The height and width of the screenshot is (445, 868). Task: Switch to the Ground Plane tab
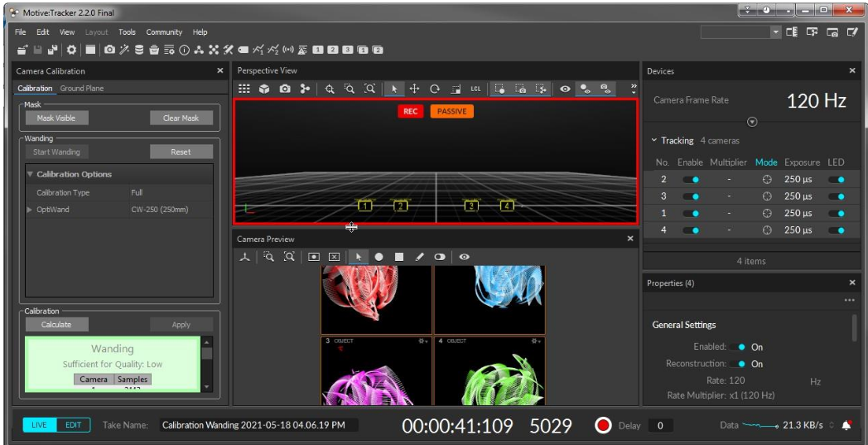pos(82,88)
